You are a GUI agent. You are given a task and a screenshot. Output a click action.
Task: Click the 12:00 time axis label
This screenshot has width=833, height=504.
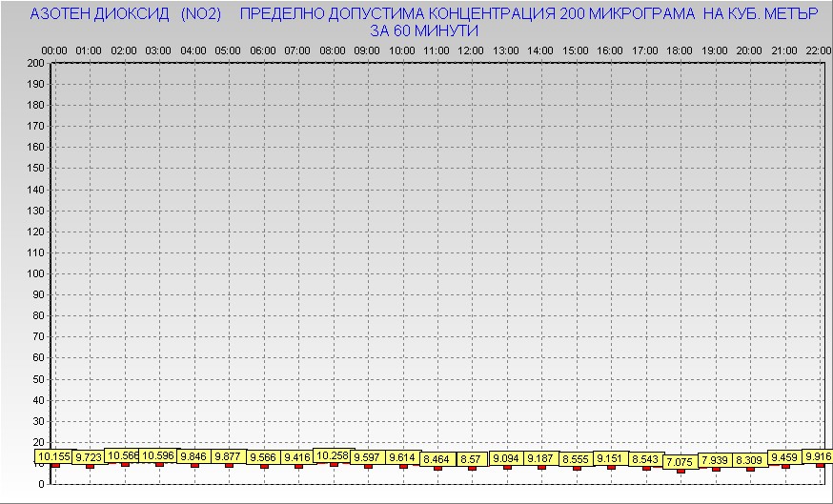[x=471, y=50]
